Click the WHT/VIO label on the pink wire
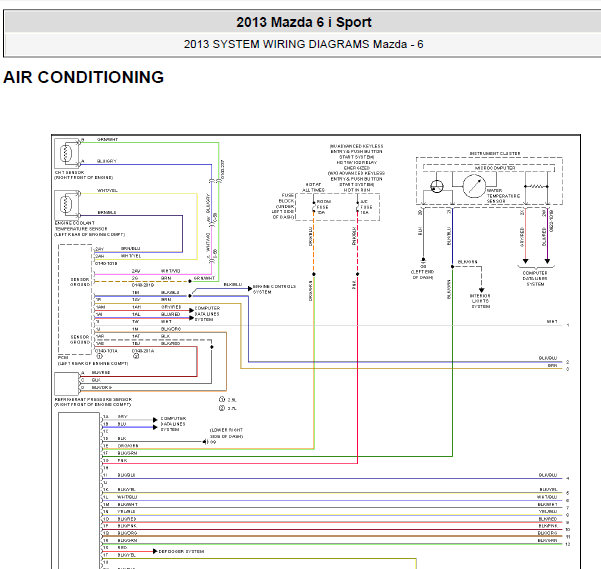Viewport: 601px width, 569px height. click(171, 271)
